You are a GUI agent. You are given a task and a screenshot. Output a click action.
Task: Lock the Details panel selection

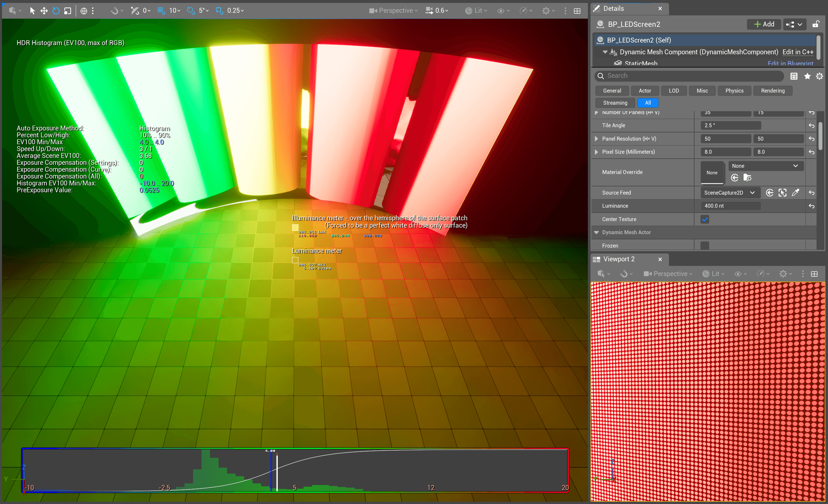815,24
